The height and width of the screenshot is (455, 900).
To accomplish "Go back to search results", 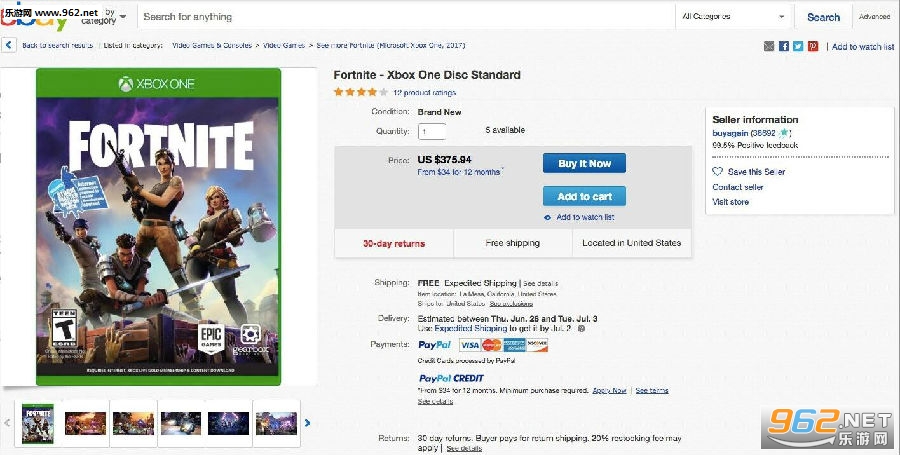I will tap(56, 46).
